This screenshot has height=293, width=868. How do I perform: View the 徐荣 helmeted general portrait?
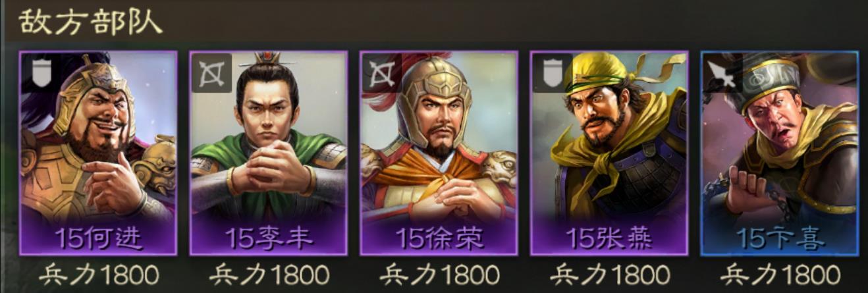pyautogui.click(x=439, y=153)
